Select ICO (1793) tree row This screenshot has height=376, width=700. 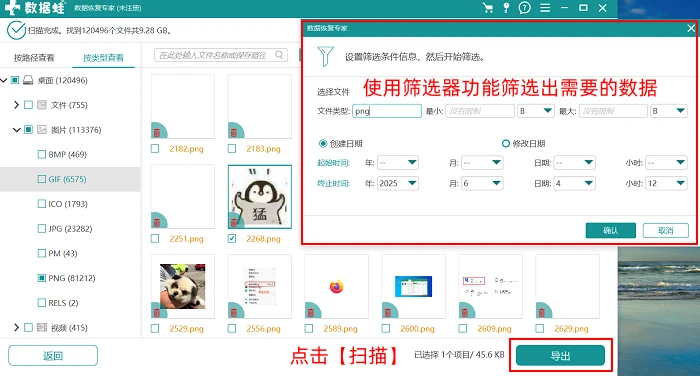70,204
